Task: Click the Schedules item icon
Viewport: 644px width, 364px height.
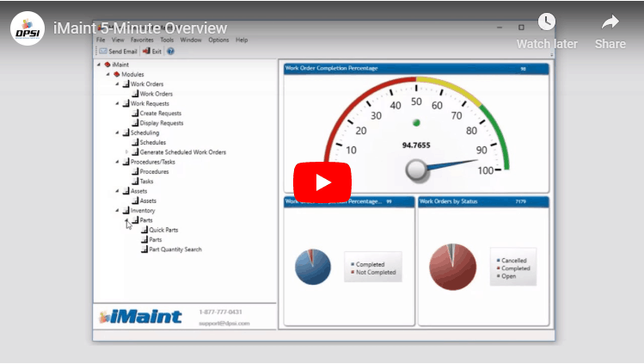Action: point(135,142)
